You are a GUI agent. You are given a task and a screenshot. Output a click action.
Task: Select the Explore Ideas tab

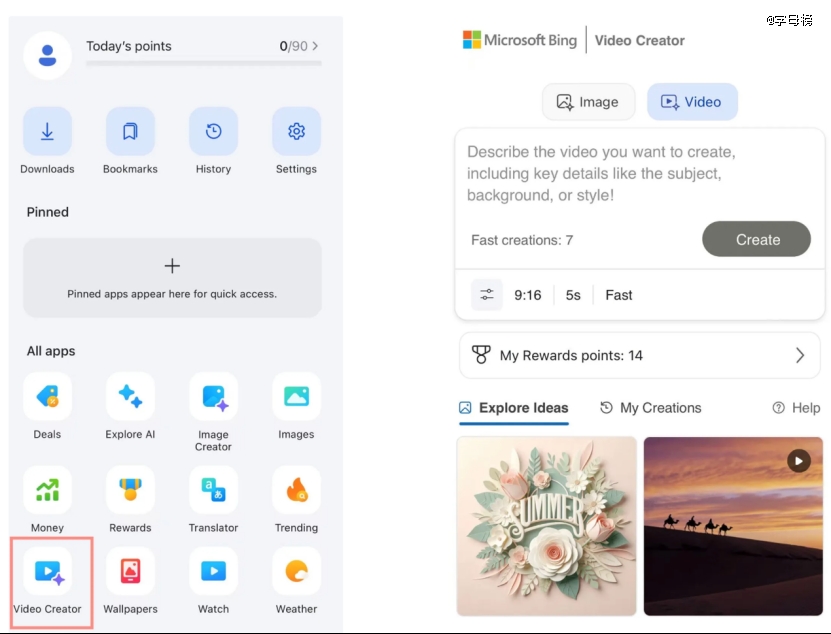513,408
